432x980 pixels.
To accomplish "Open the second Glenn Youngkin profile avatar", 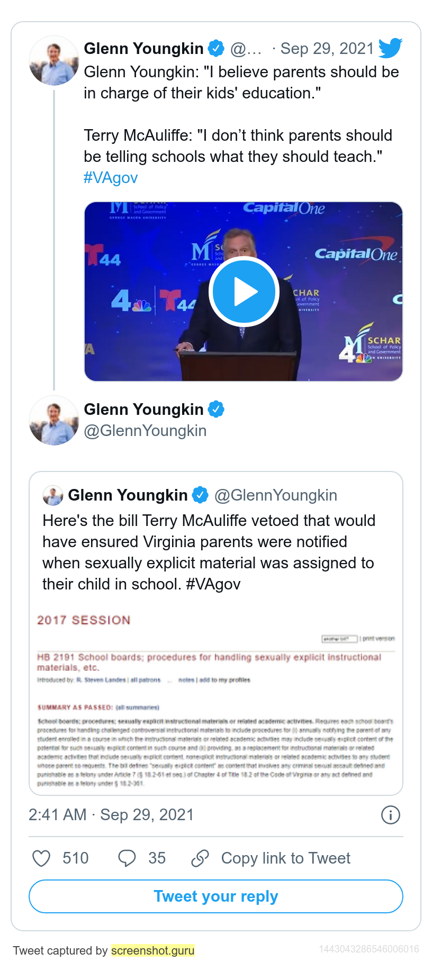I will click(x=54, y=420).
